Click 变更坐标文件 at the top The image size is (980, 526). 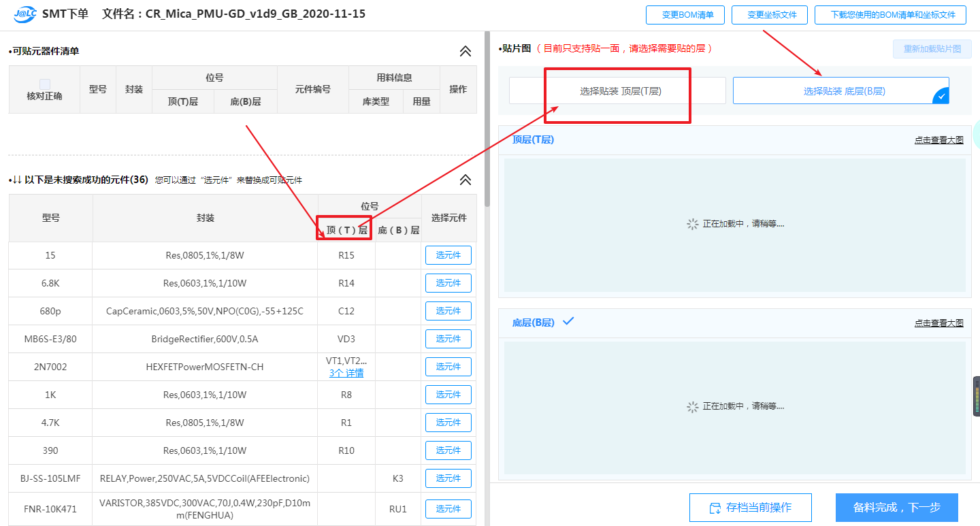pyautogui.click(x=770, y=15)
